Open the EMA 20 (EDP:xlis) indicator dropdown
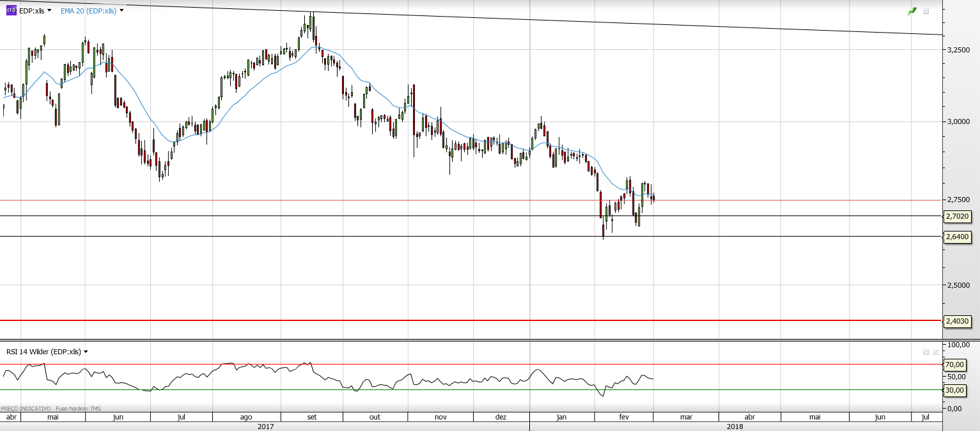The width and height of the screenshot is (980, 431). [121, 10]
